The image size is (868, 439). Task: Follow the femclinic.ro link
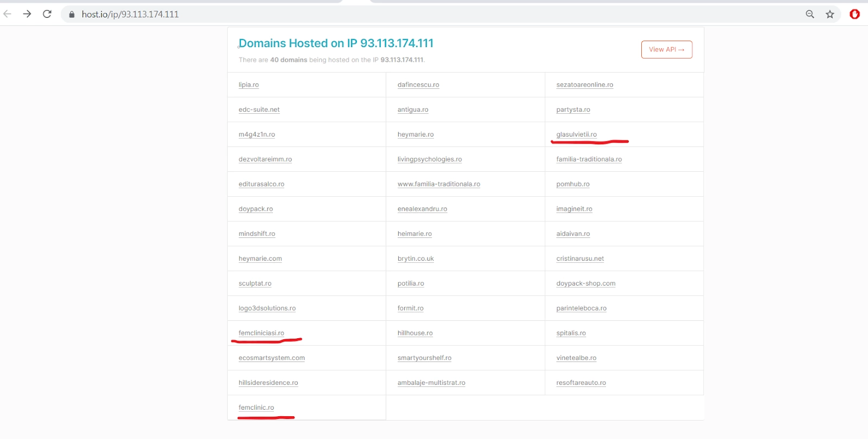256,408
